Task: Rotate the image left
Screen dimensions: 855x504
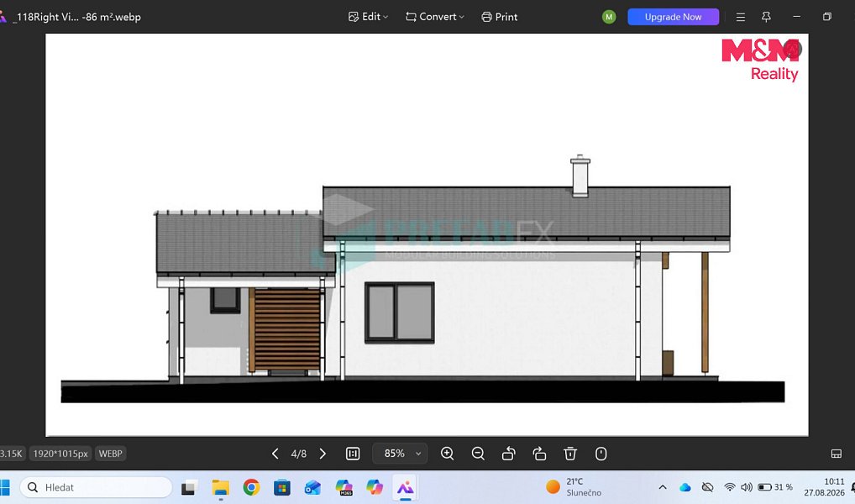Action: (x=509, y=454)
